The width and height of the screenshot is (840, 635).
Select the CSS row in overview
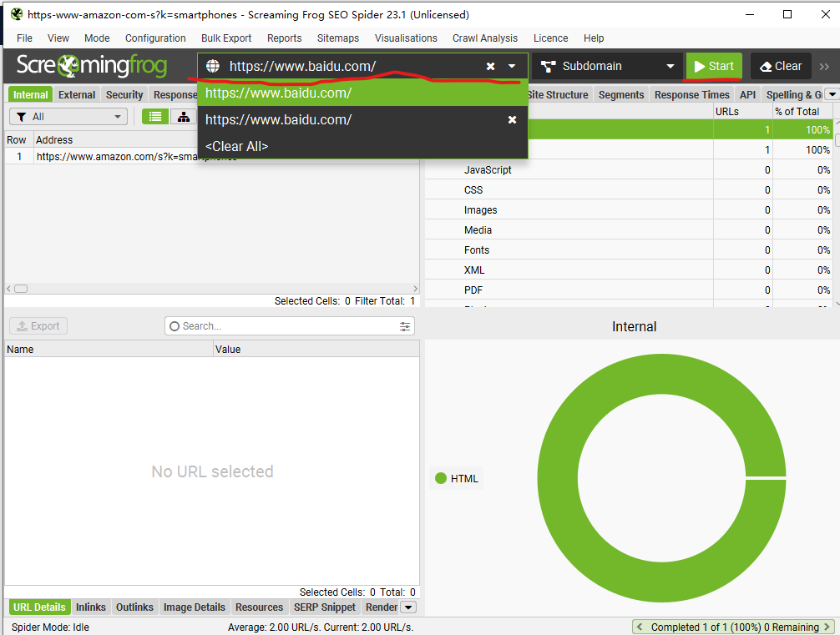629,190
